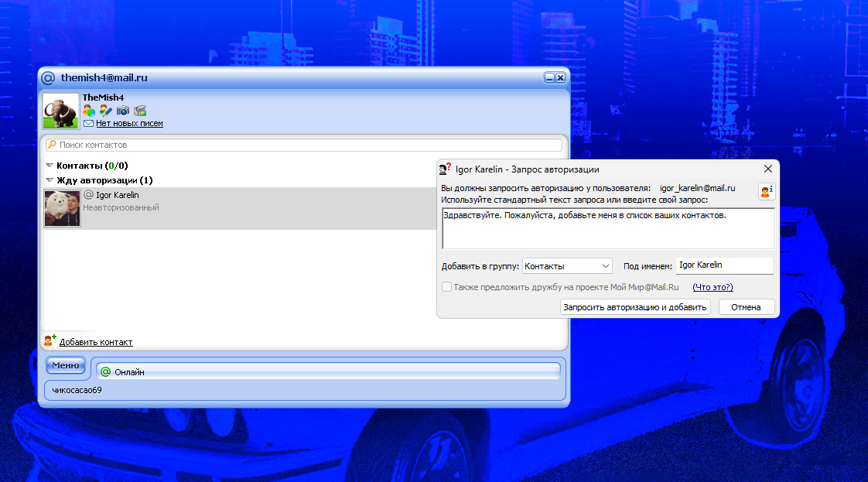
Task: Click the TheMish4 mammoth avatar
Action: pyautogui.click(x=60, y=111)
